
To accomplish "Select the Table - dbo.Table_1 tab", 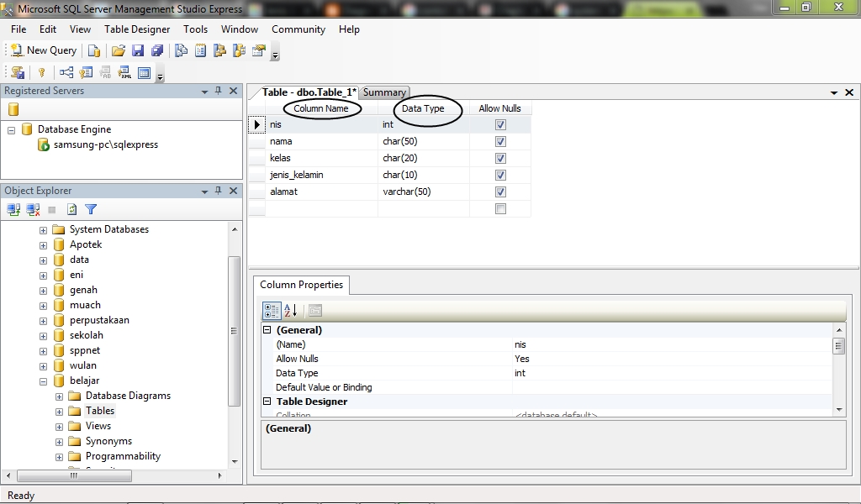I will point(309,92).
